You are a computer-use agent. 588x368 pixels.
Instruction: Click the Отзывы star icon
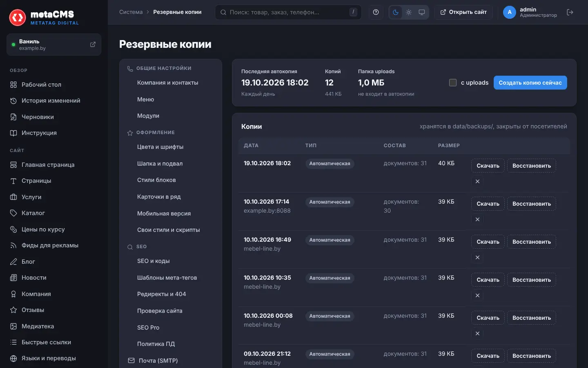[x=13, y=310]
